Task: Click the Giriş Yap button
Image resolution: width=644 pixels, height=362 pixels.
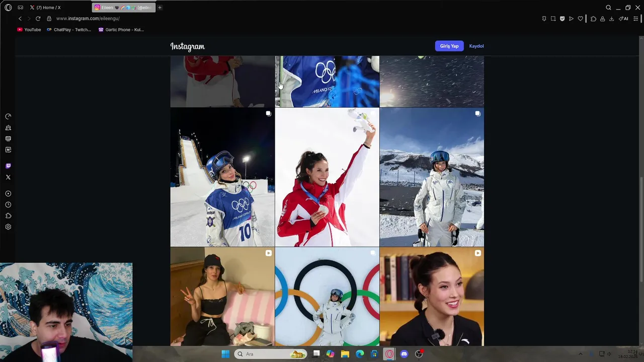Action: 449,46
